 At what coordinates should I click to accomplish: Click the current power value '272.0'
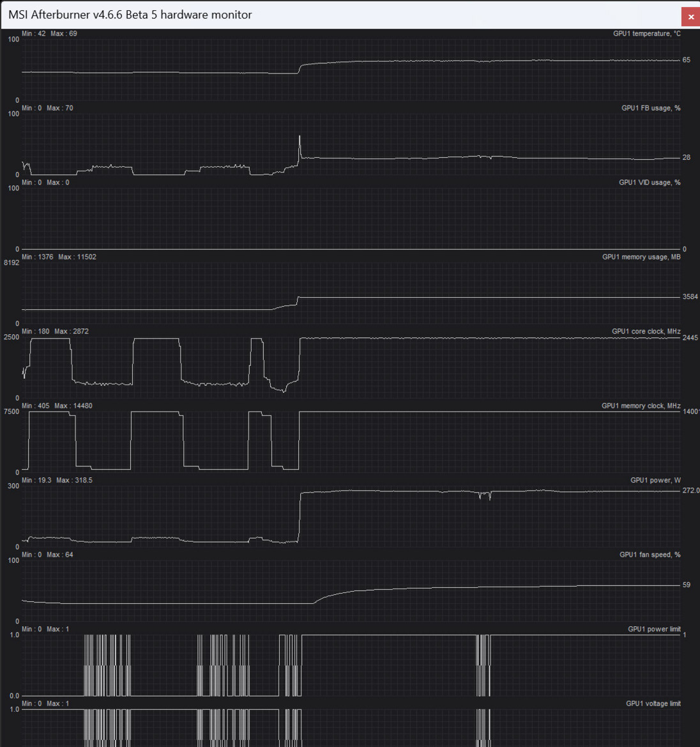click(691, 490)
